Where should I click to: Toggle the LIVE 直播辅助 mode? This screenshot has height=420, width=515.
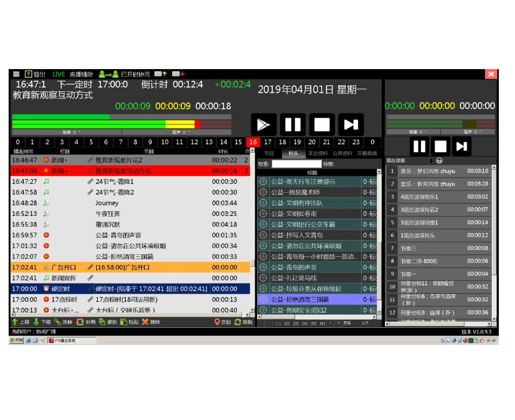(x=72, y=74)
